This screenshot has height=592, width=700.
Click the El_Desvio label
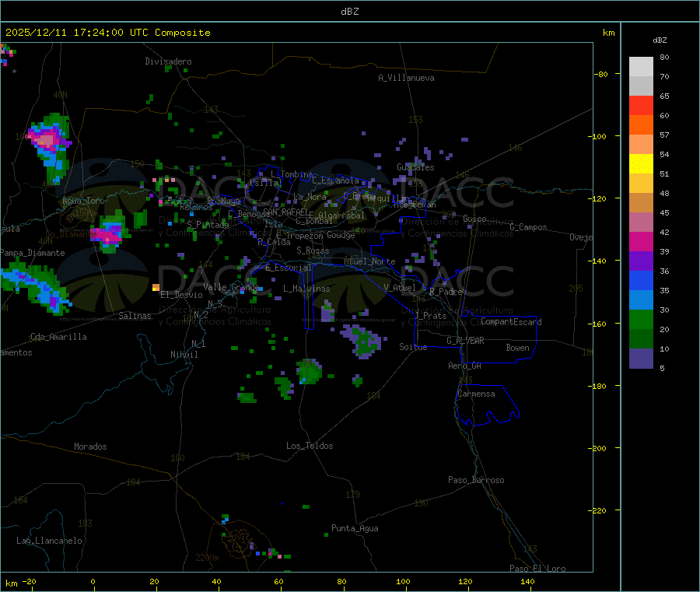coord(181,295)
